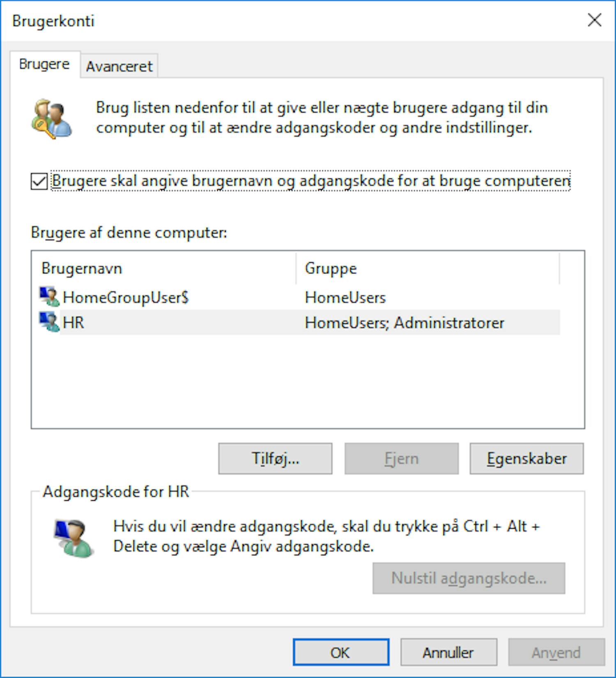Click the 'HomeUsers; Administratorer' group cell
This screenshot has height=678, width=616.
click(x=404, y=323)
